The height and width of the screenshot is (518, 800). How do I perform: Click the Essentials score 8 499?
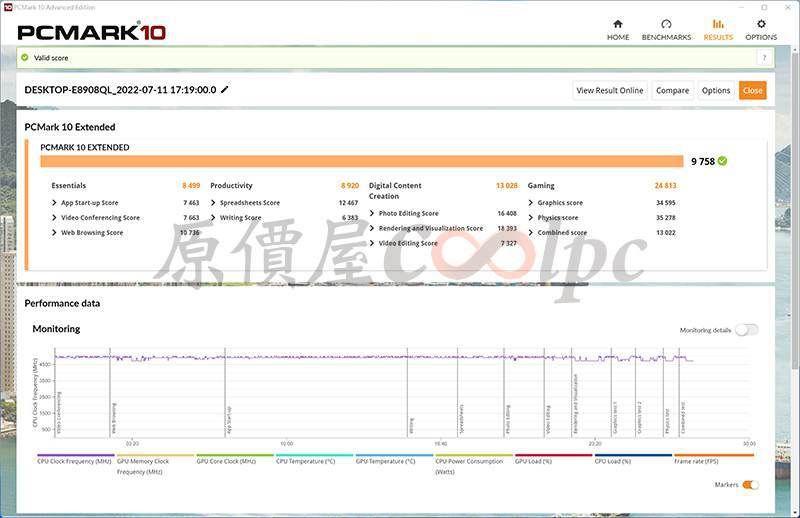tap(191, 185)
